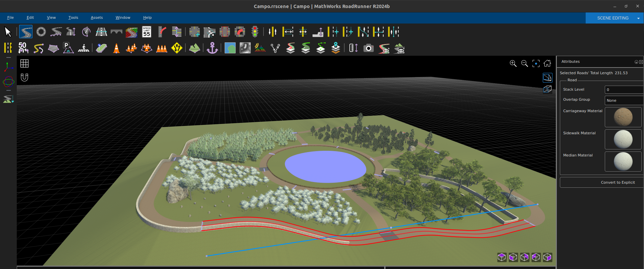Activate the Road Plan tool (S-curve road)
This screenshot has width=644, height=269.
click(x=26, y=32)
